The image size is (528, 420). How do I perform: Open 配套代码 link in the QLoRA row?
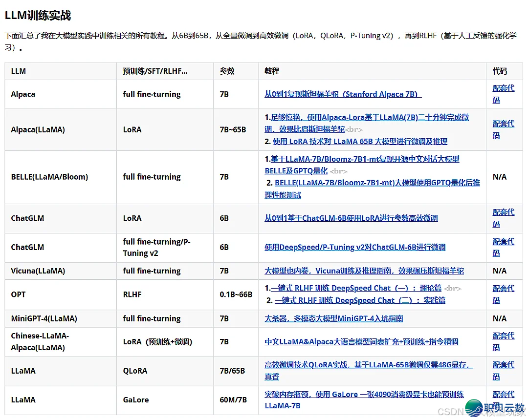503,371
